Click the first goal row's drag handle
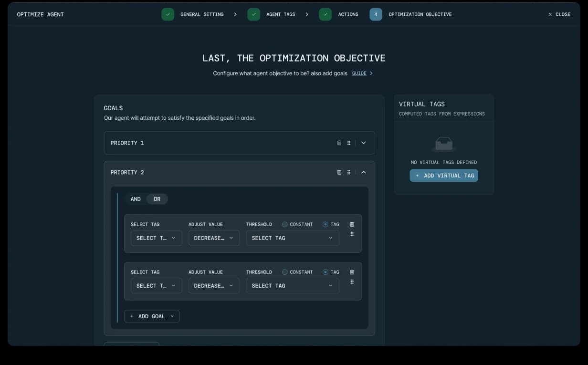Screen dimensions: 588x365 click(352, 234)
